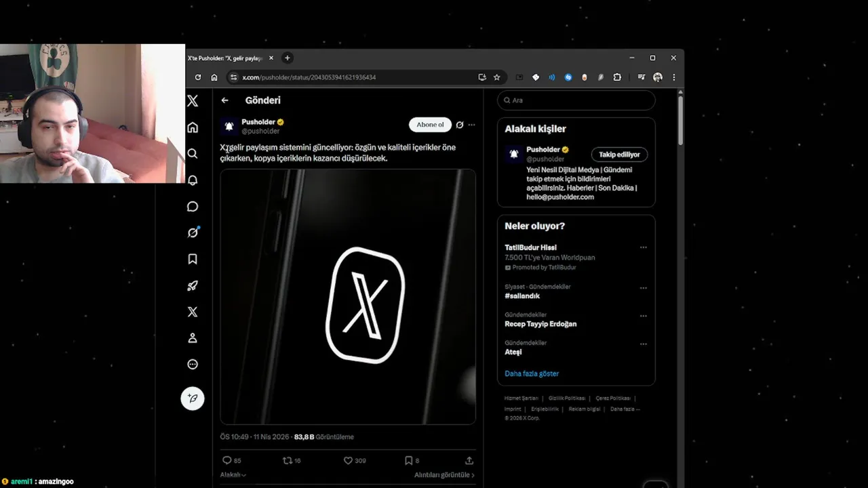Image resolution: width=868 pixels, height=488 pixels.
Task: Open Profile person icon in sidebar
Action: pyautogui.click(x=193, y=338)
